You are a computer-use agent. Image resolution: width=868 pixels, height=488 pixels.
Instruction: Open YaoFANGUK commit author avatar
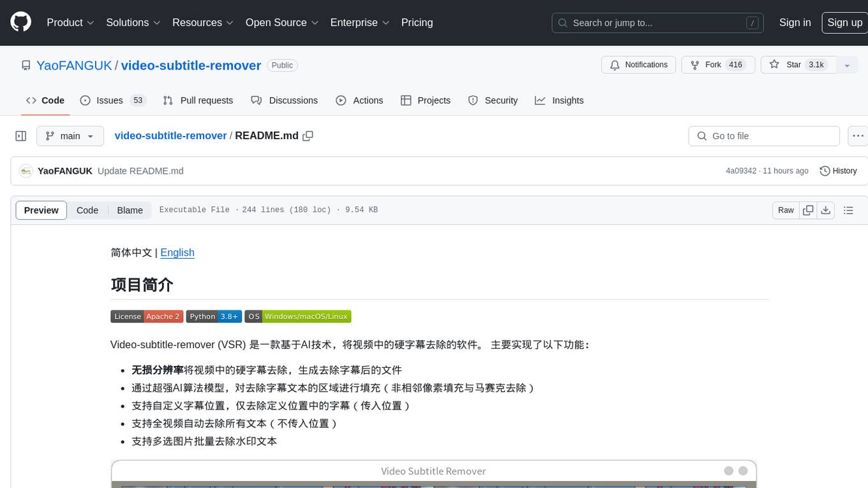(26, 171)
